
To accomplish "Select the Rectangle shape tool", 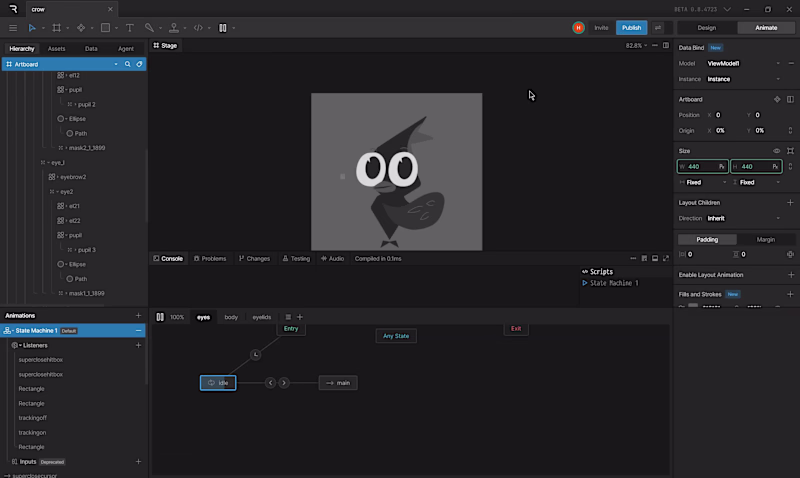I will 105,28.
